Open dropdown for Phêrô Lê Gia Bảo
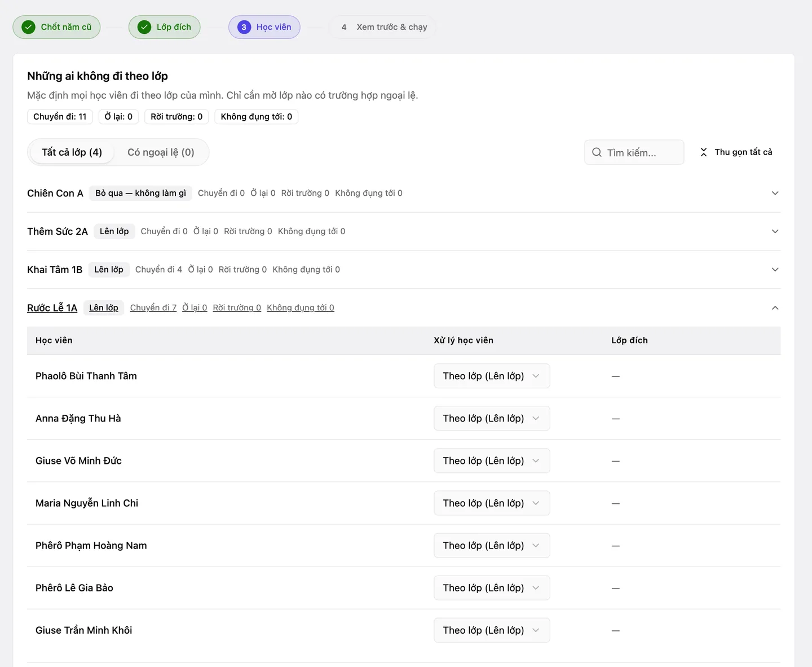Screen dimensions: 812x667 pos(492,587)
